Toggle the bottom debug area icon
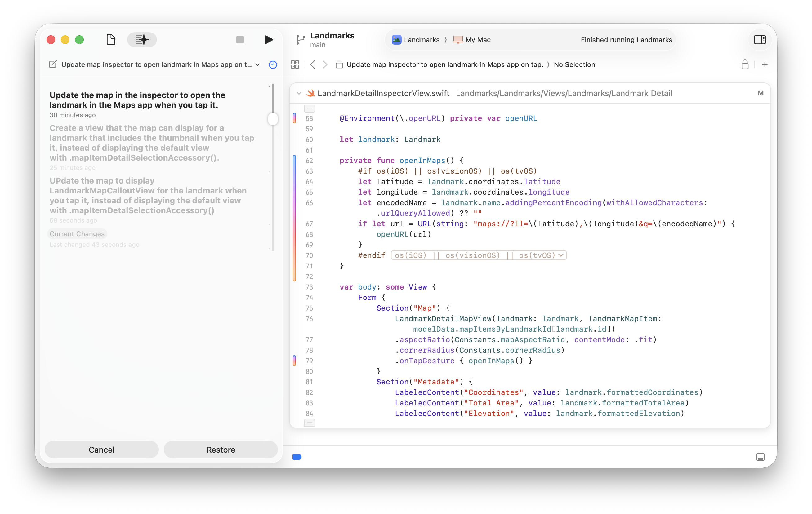Screen dimensions: 812x514 (x=760, y=457)
